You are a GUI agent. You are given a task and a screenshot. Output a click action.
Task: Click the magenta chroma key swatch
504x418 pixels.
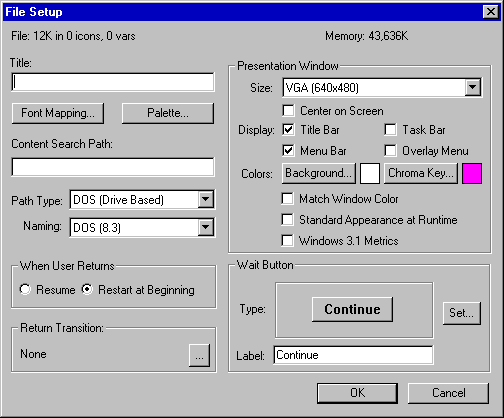[x=472, y=173]
